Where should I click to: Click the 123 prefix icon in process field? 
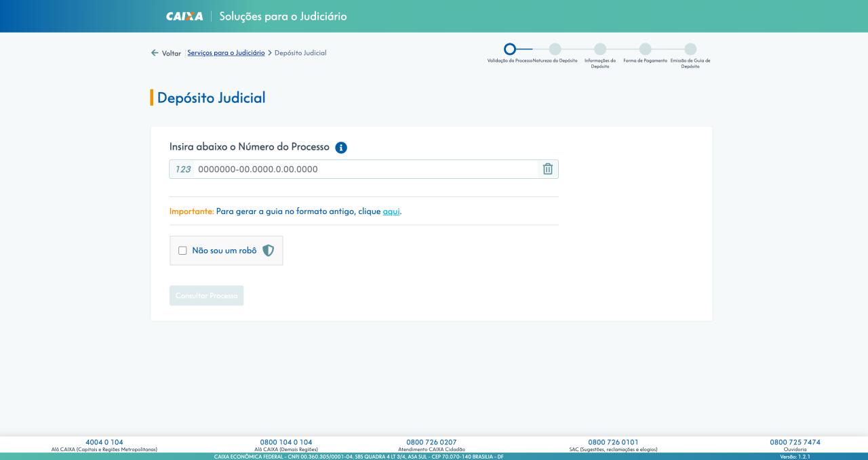pyautogui.click(x=182, y=169)
